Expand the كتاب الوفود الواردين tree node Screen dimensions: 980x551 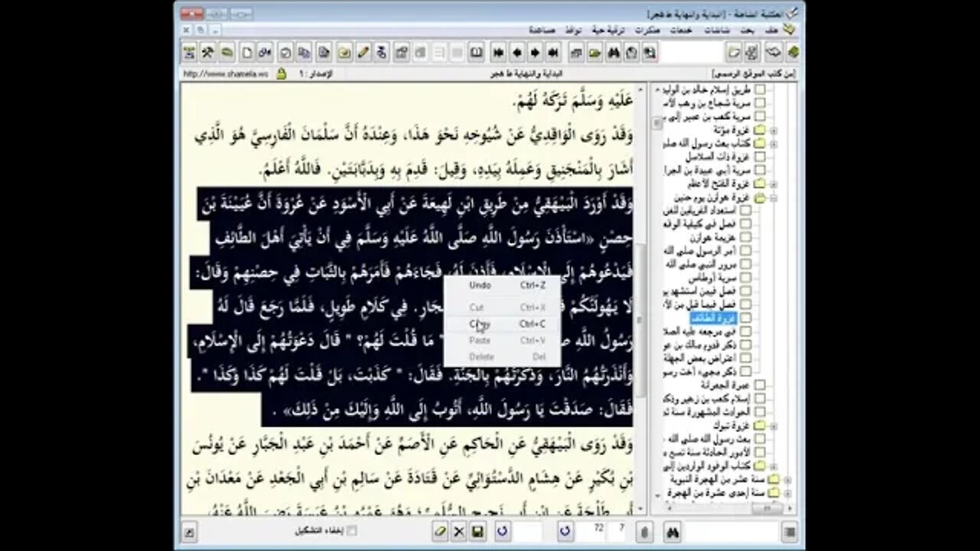click(x=773, y=466)
